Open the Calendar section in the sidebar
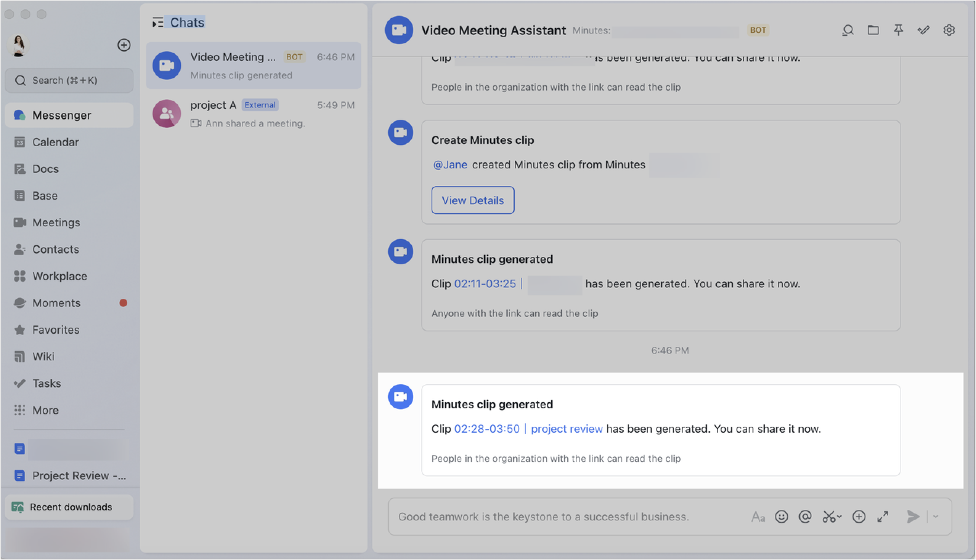This screenshot has height=560, width=976. pyautogui.click(x=55, y=142)
